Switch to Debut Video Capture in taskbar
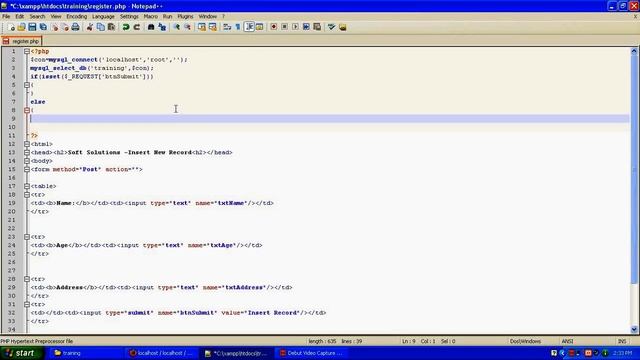Screen dimensions: 640x360 click(313, 353)
